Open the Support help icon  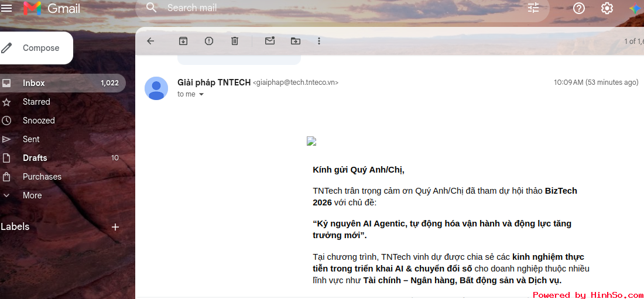click(578, 8)
